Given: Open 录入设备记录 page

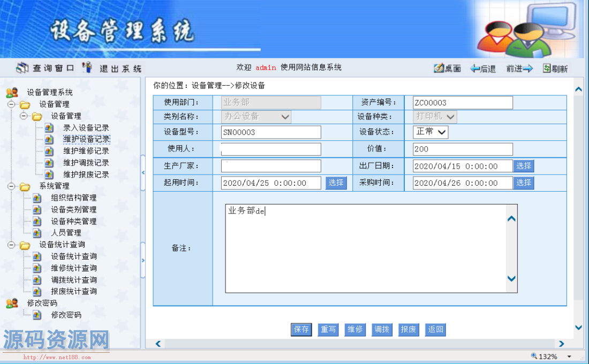Looking at the screenshot, I should [x=86, y=128].
